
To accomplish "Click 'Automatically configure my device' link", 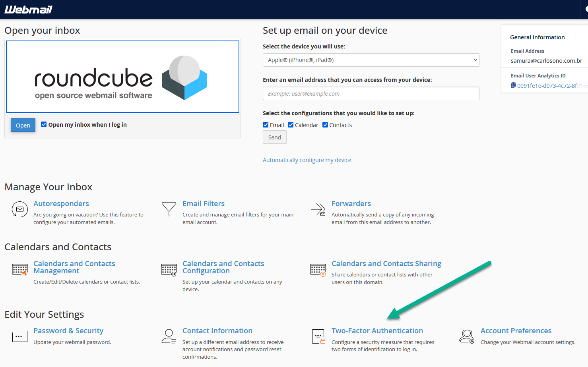I will point(307,160).
